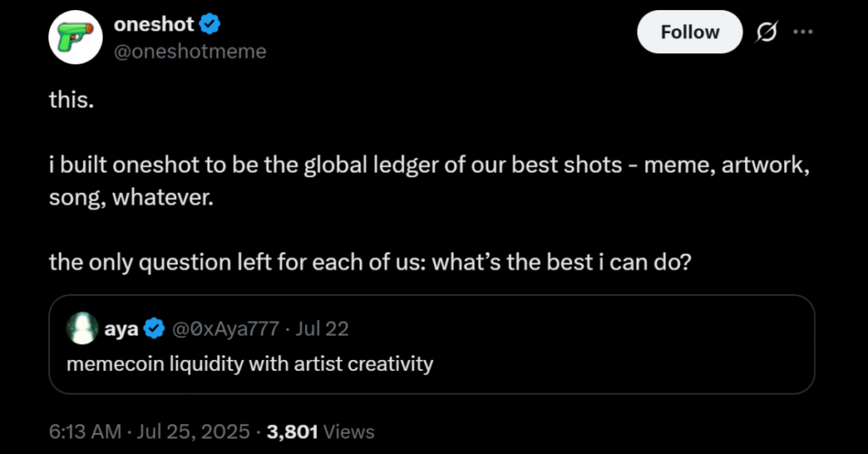Screen dimensions: 868x454
Task: Open the oneshot display name
Action: coord(154,25)
